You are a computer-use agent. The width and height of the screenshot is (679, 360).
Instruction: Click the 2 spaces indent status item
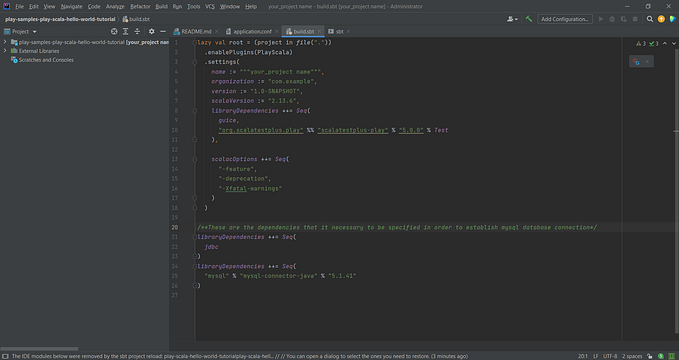tap(632, 356)
